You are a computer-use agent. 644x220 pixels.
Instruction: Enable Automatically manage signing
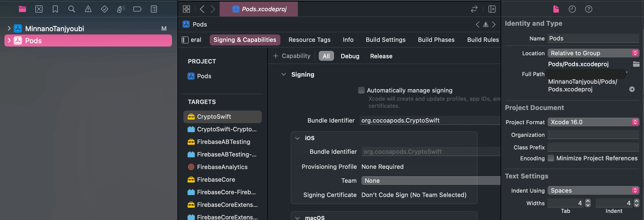361,90
